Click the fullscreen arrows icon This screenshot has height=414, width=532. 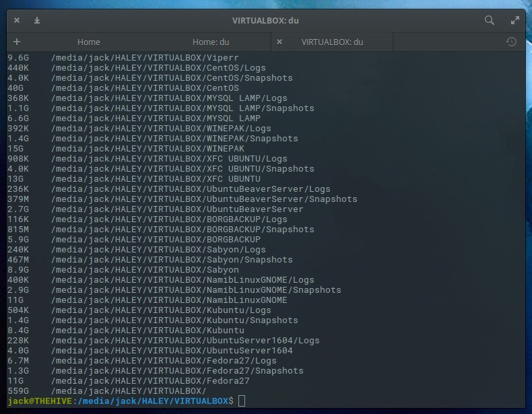[x=514, y=20]
